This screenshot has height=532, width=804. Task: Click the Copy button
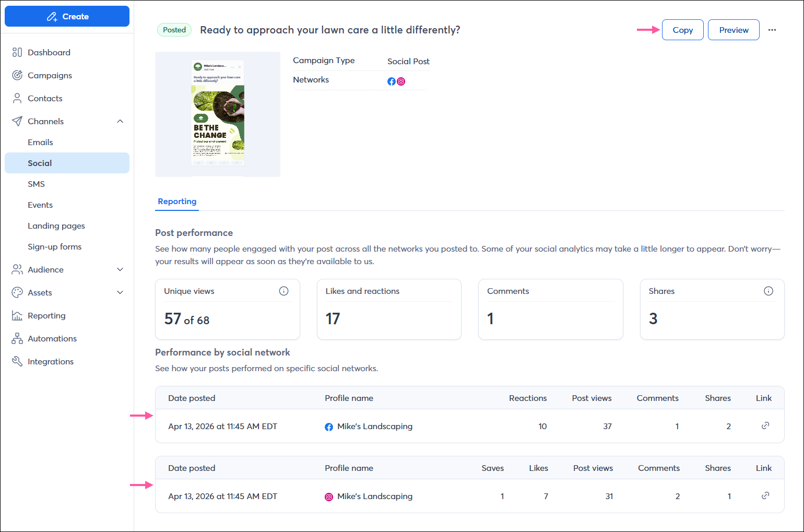pyautogui.click(x=682, y=30)
